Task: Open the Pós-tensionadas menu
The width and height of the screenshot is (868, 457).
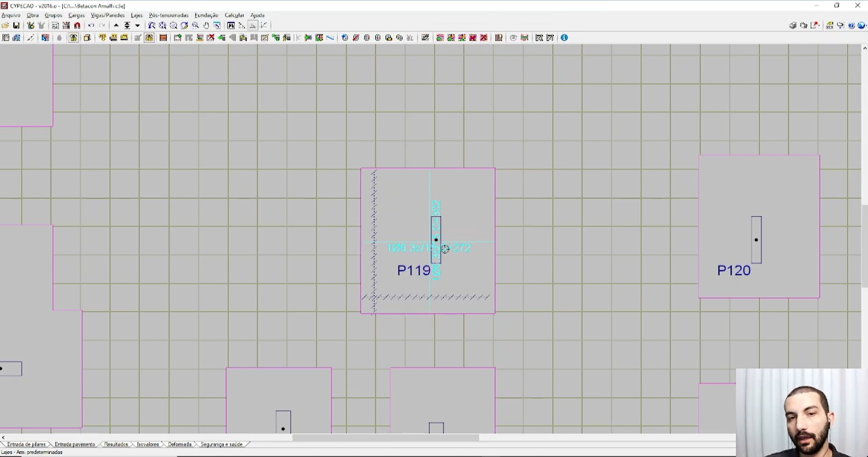Action: coord(168,15)
